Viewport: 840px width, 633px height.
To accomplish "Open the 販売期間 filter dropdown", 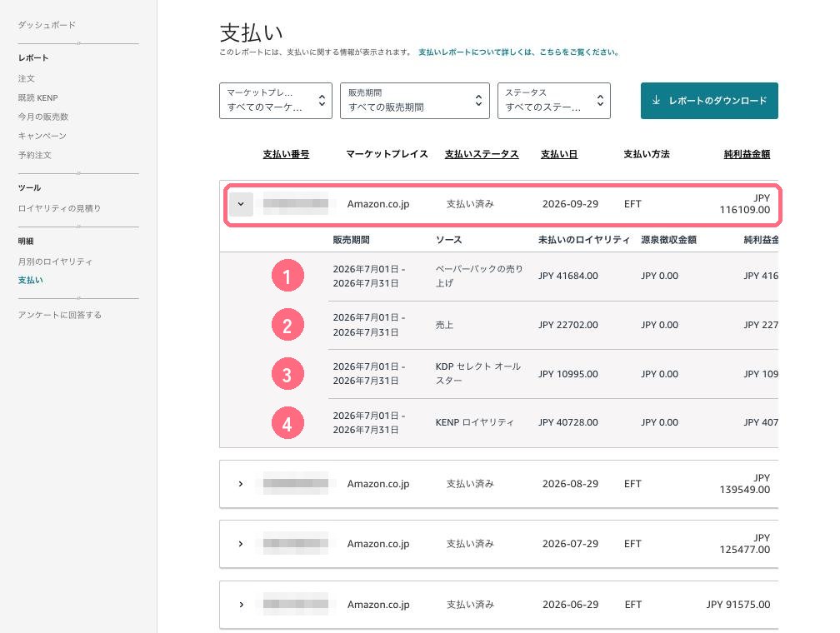I will point(415,101).
